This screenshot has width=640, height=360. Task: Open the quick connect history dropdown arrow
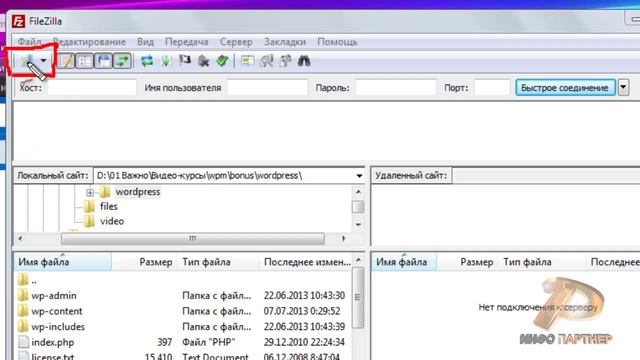point(623,87)
